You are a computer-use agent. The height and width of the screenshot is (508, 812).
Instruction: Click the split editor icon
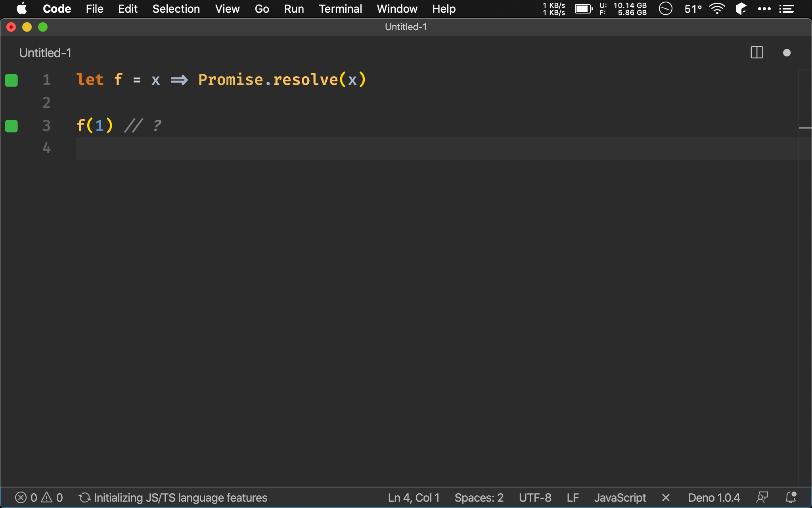click(x=756, y=52)
